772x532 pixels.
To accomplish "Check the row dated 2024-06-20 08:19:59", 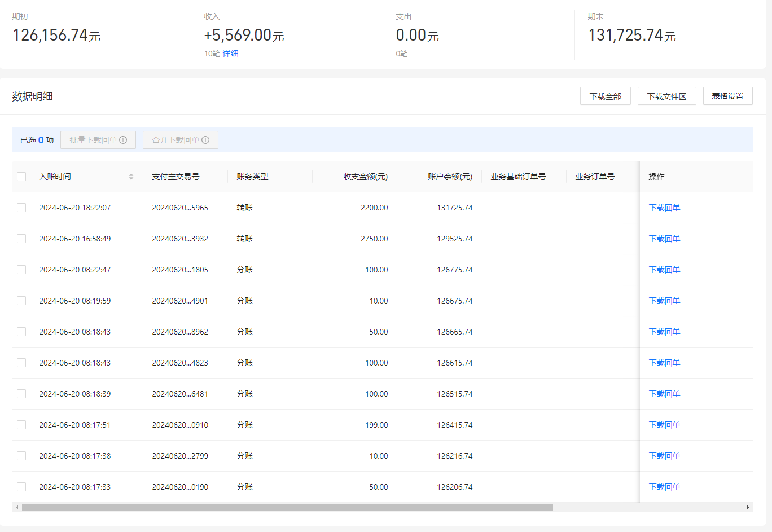I will 21,301.
